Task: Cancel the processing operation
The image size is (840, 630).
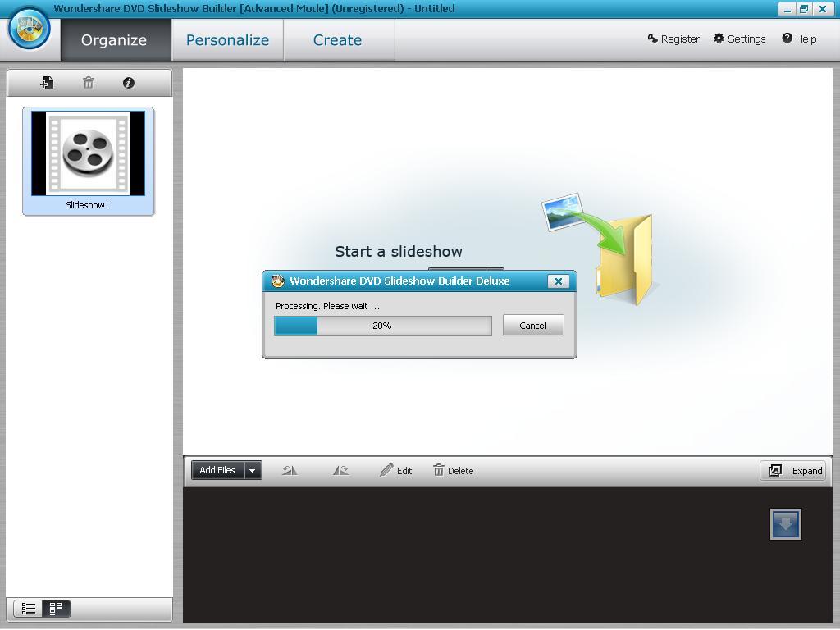Action: tap(532, 325)
